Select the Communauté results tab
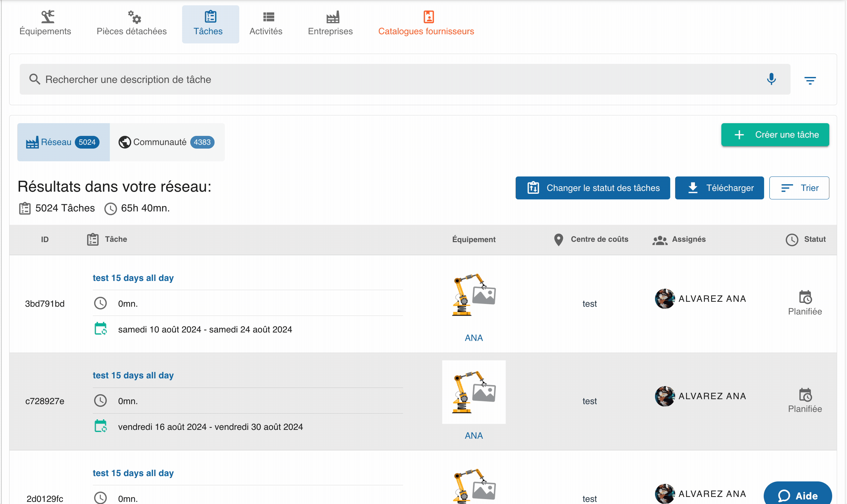The image size is (847, 504). pos(167,142)
